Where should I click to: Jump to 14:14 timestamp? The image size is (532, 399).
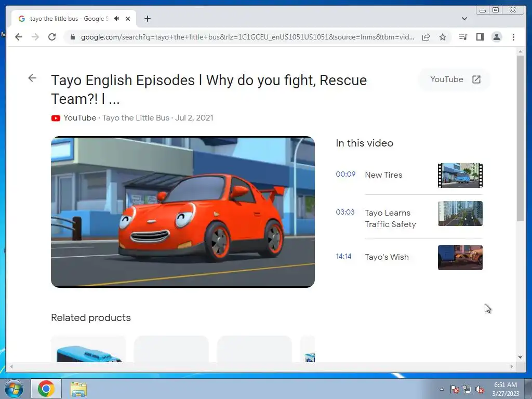coord(343,256)
